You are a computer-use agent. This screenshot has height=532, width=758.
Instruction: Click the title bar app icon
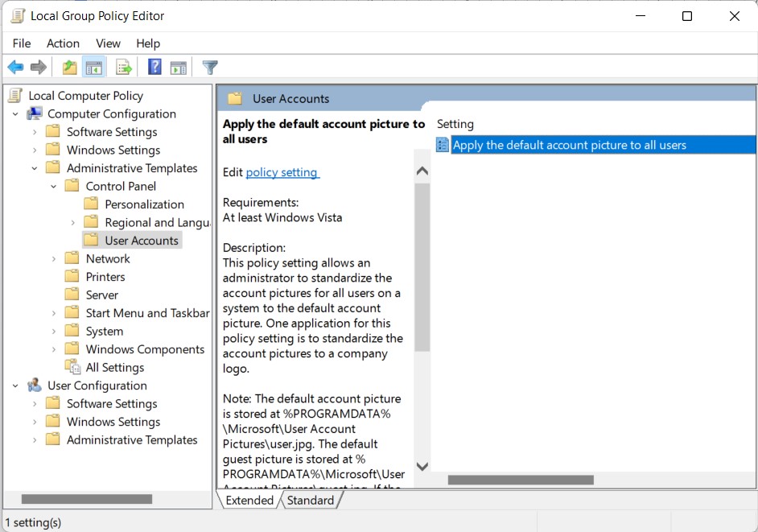18,15
